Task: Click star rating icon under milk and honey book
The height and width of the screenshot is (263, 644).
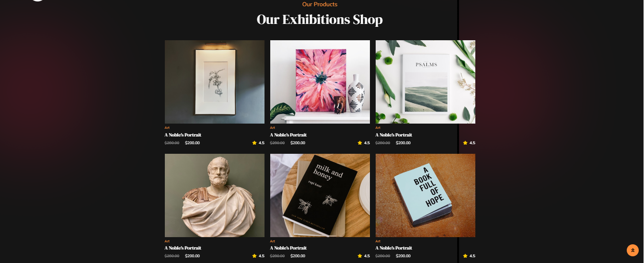Action: (360, 256)
